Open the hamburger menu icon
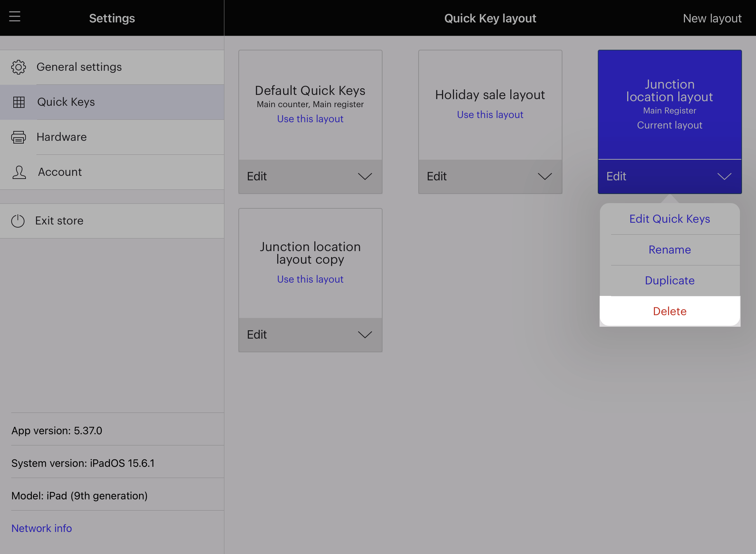The width and height of the screenshot is (756, 554). pyautogui.click(x=15, y=16)
